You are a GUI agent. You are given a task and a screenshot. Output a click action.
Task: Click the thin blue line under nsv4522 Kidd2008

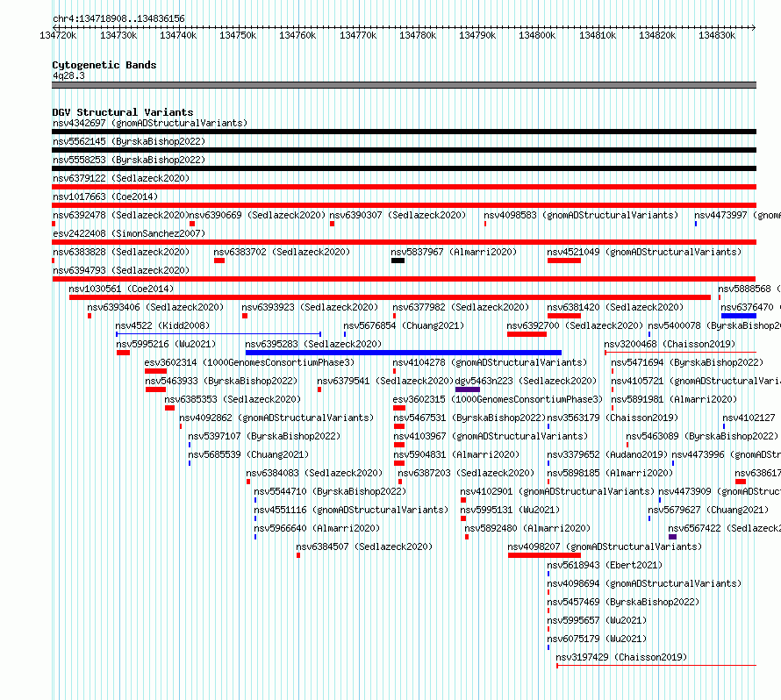click(219, 334)
